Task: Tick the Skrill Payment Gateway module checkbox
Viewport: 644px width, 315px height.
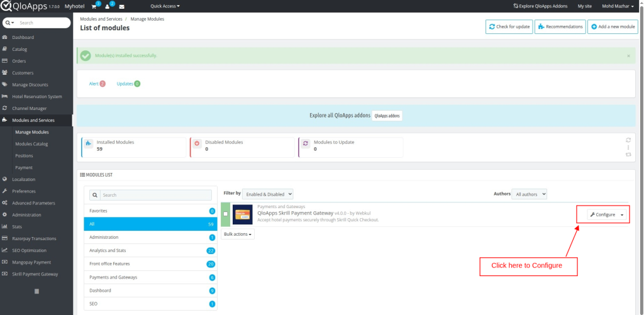Action: (226, 214)
